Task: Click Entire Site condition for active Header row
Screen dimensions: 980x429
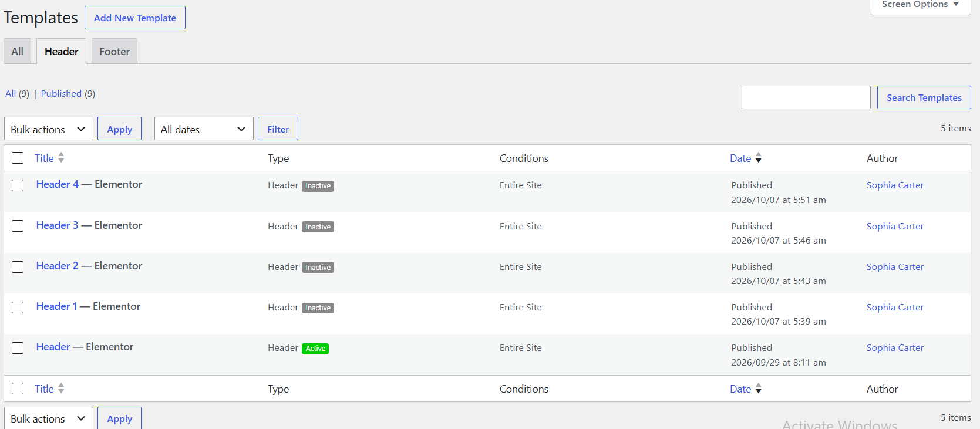Action: coord(521,348)
